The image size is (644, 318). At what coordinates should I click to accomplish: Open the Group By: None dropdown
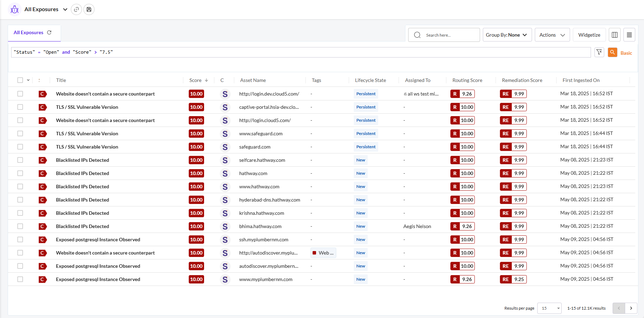tap(507, 35)
